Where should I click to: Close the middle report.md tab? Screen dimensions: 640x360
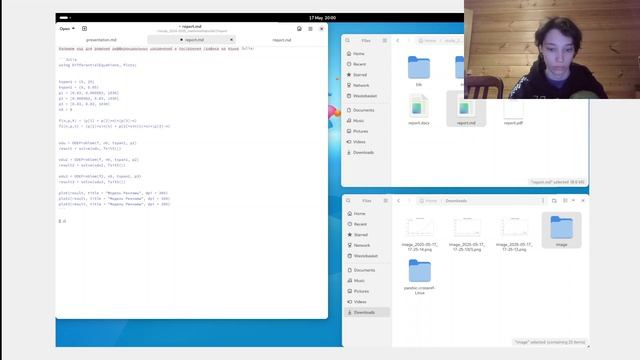point(231,40)
